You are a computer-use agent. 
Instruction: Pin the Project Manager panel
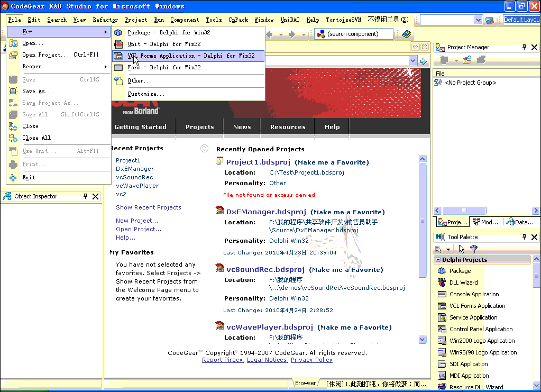coord(525,47)
